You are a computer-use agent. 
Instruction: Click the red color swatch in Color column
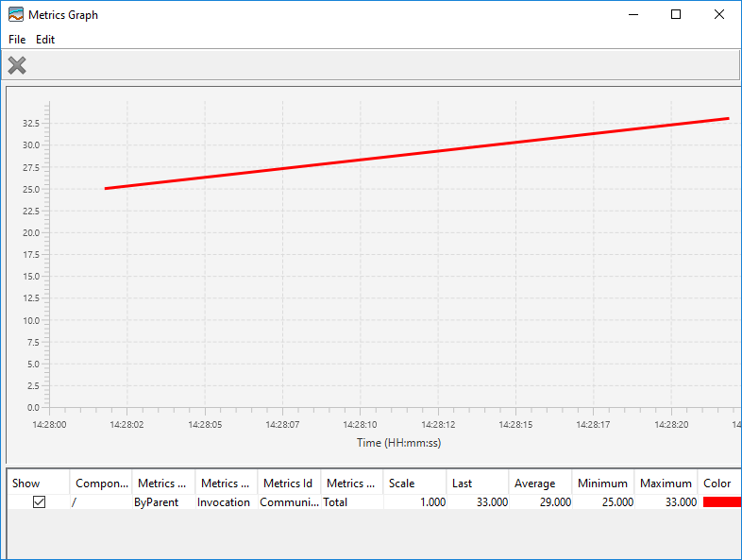(x=721, y=502)
